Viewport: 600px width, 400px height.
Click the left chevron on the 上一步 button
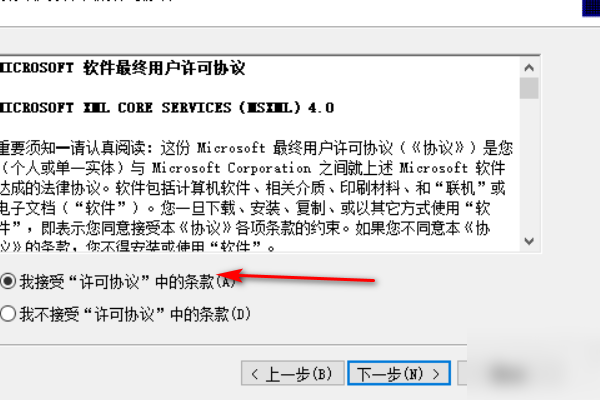click(x=255, y=374)
